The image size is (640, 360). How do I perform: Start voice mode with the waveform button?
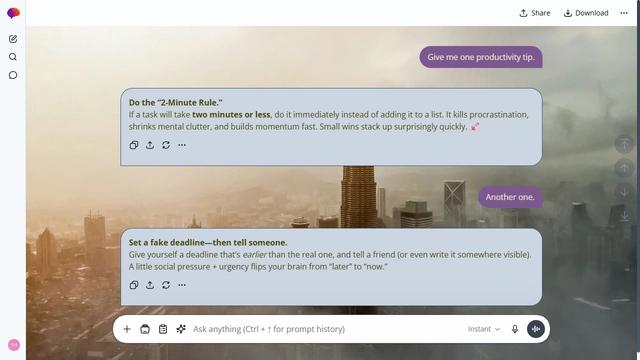click(536, 329)
